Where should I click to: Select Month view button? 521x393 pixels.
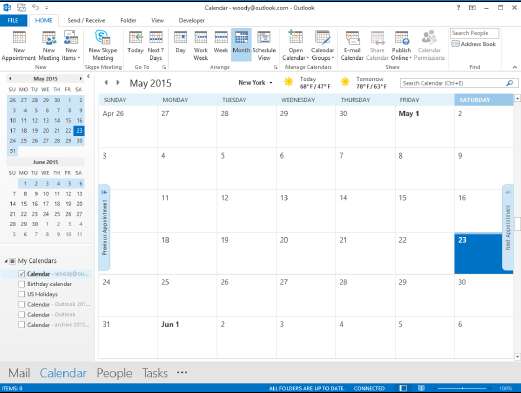tap(241, 44)
